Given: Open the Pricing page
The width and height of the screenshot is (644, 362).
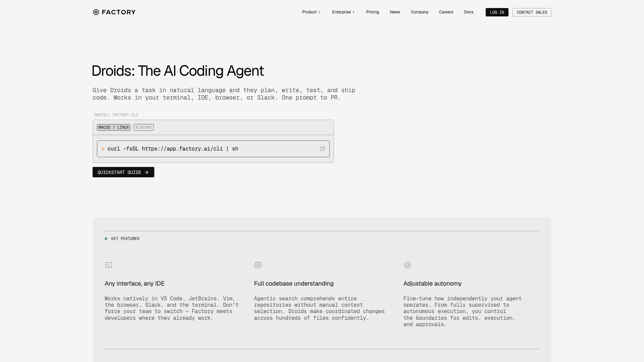Looking at the screenshot, I should click(x=373, y=12).
